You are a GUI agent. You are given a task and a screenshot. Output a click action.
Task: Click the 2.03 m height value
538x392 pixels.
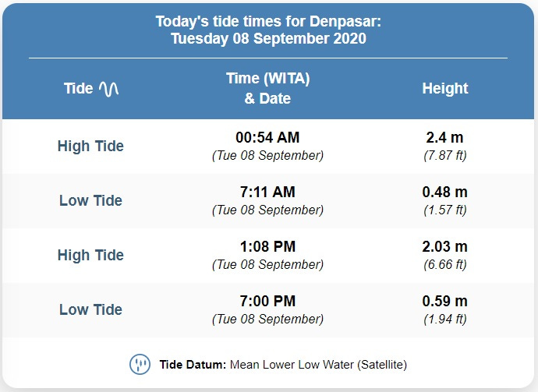[444, 246]
